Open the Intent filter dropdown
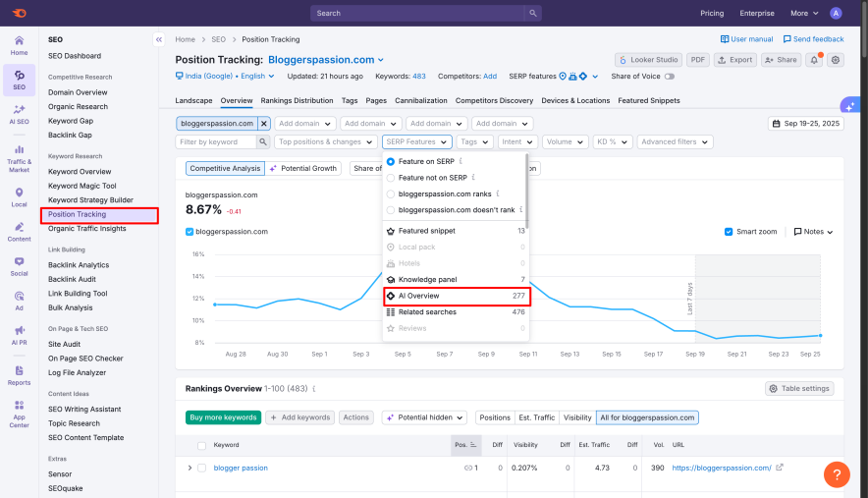This screenshot has height=498, width=868. [517, 141]
